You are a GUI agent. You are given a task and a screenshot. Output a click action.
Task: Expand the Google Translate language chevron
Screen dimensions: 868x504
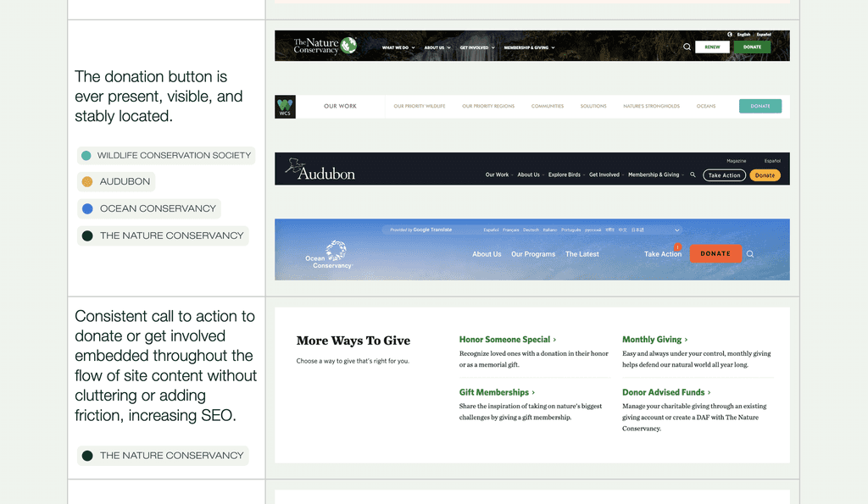[676, 230]
